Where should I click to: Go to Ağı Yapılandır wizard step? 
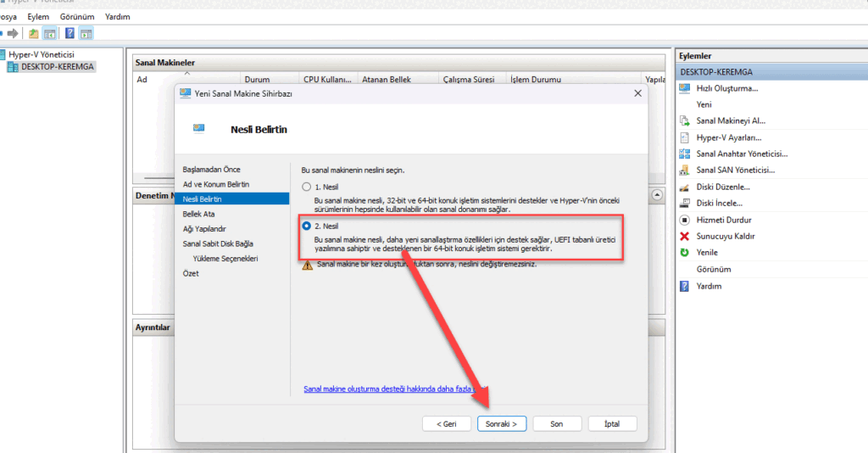click(x=204, y=229)
